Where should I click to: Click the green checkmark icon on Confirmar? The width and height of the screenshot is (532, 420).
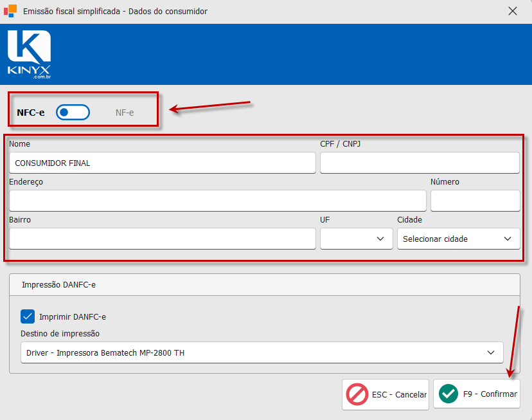click(x=448, y=394)
